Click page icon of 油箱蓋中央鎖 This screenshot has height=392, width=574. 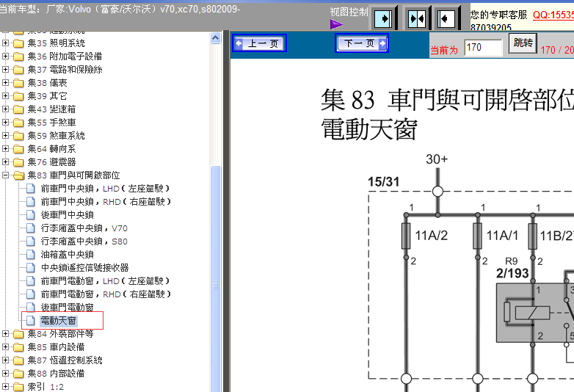(x=31, y=255)
